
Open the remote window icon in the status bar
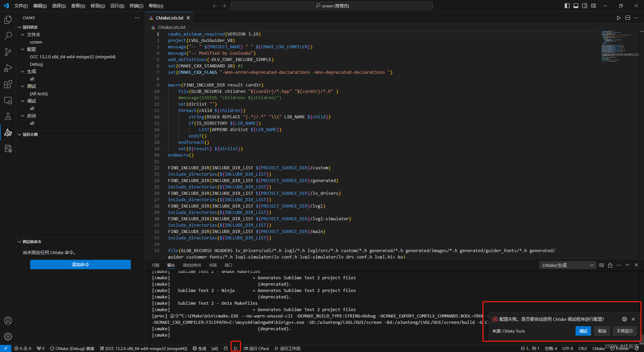coord(6,348)
